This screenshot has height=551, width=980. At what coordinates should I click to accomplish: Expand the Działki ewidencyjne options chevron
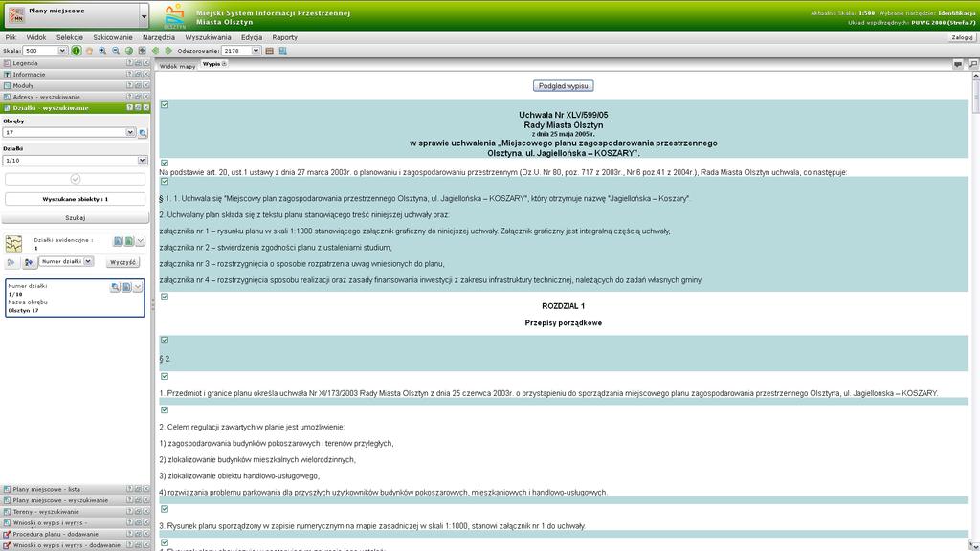140,241
